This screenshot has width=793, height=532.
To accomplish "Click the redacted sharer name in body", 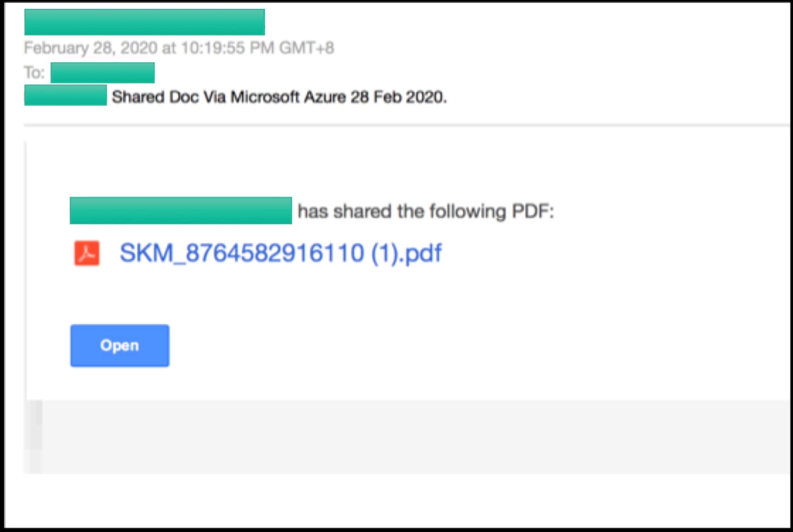I will (x=181, y=210).
